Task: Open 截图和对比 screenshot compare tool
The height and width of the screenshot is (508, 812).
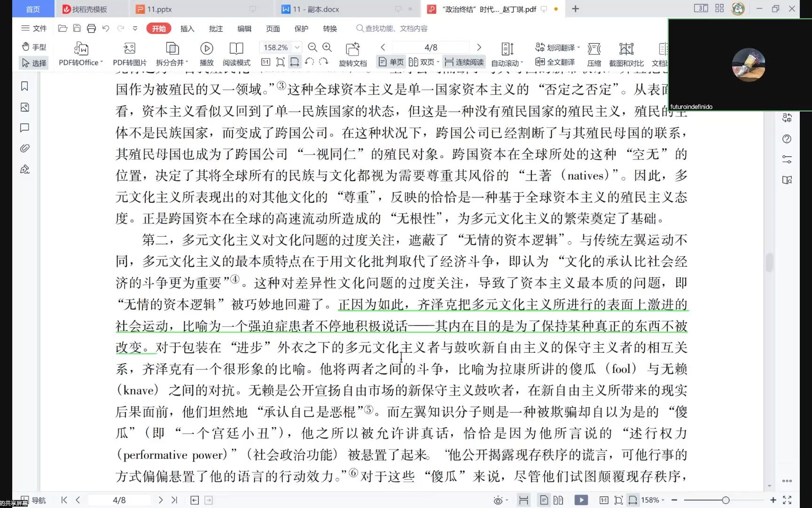Action: tap(626, 54)
